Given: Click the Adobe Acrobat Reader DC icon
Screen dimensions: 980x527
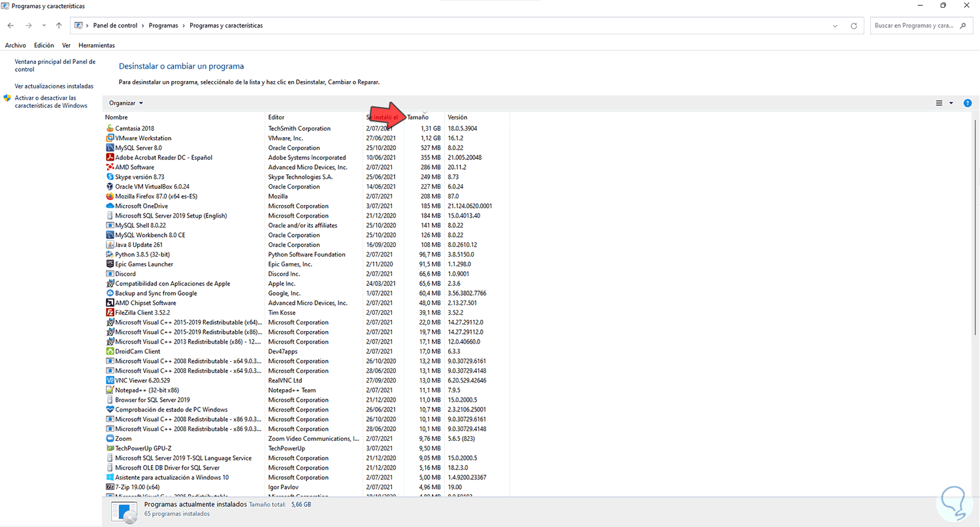Looking at the screenshot, I should 110,157.
